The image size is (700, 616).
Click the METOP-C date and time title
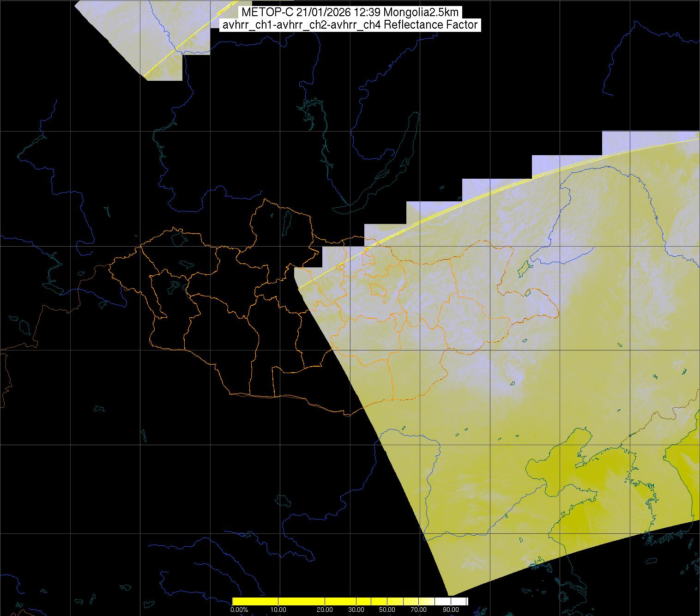350,12
